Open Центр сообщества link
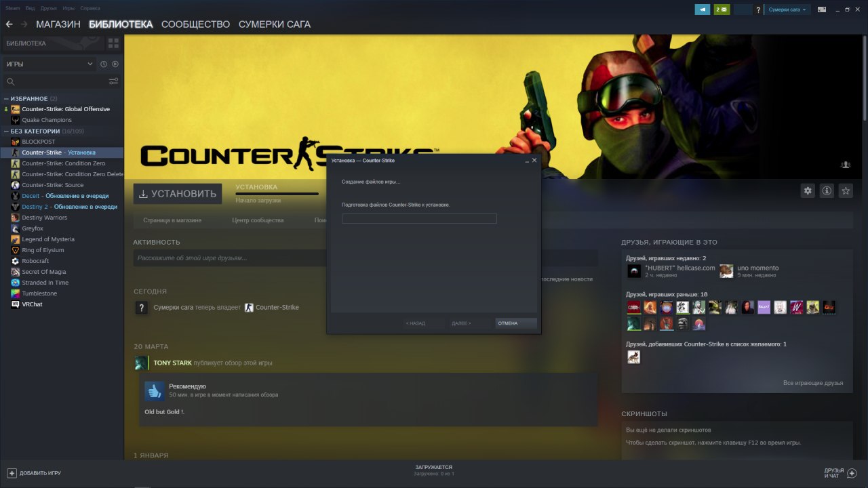The width and height of the screenshot is (868, 488). (x=258, y=220)
